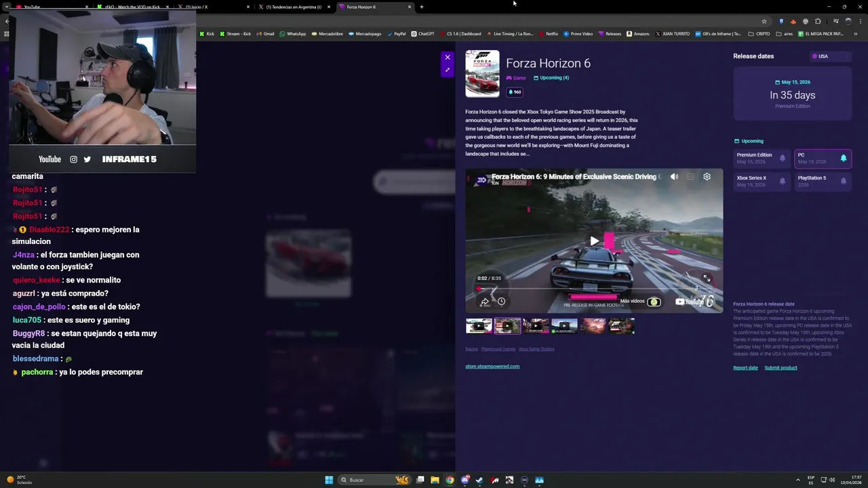Play the Forza Horizon 6 video
The width and height of the screenshot is (868, 488).
tap(594, 241)
